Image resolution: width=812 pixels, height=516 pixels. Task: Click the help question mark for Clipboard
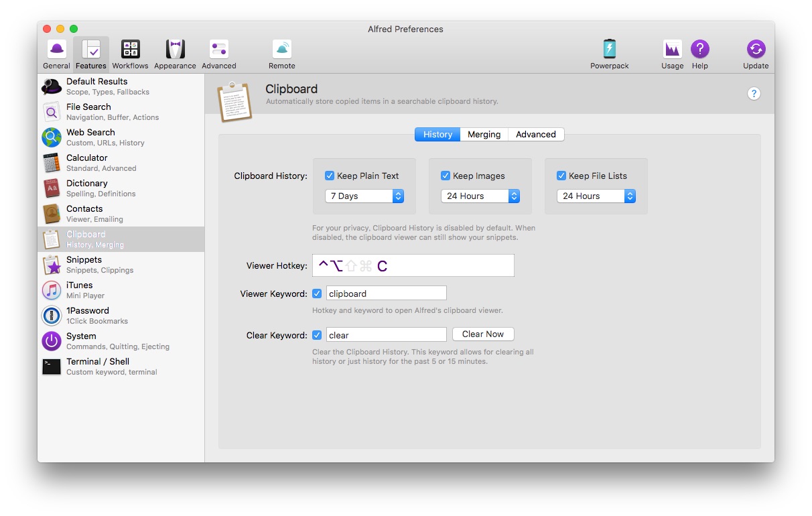[754, 94]
